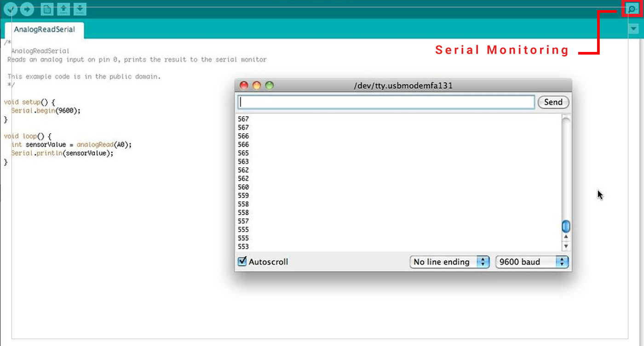Click the reading 565 in output
This screenshot has height=346, width=644.
243,153
